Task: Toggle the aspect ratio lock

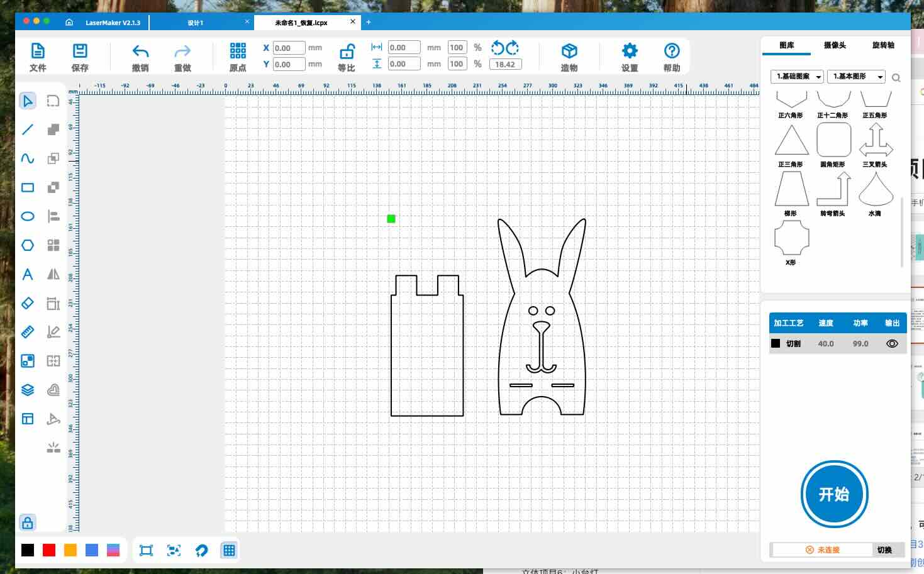Action: [x=347, y=52]
